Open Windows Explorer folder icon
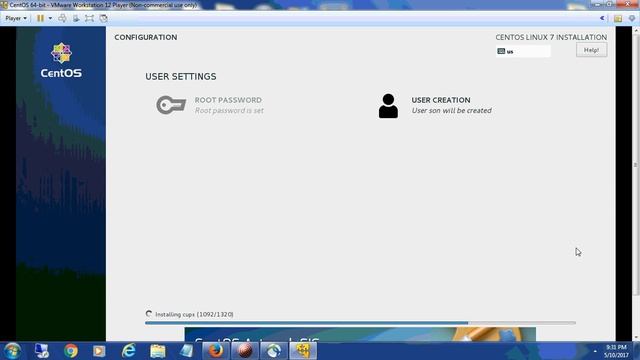 (x=158, y=351)
